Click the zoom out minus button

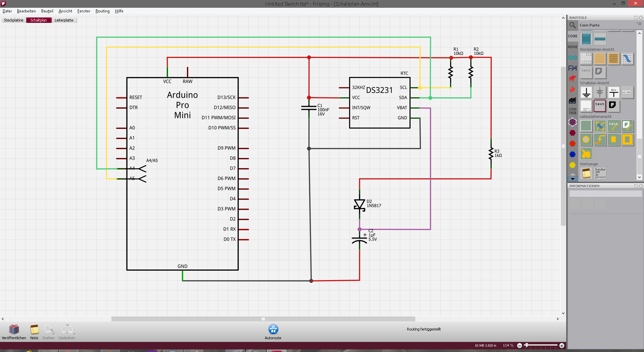click(x=520, y=346)
